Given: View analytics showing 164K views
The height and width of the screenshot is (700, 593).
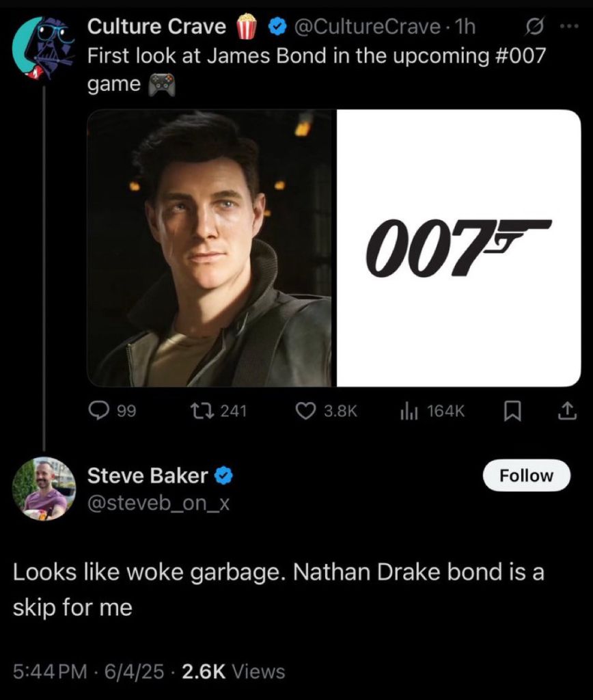Looking at the screenshot, I should (x=408, y=410).
